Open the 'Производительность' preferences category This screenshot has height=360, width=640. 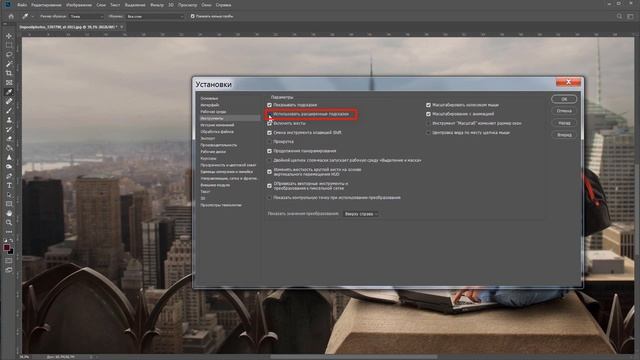pyautogui.click(x=219, y=145)
